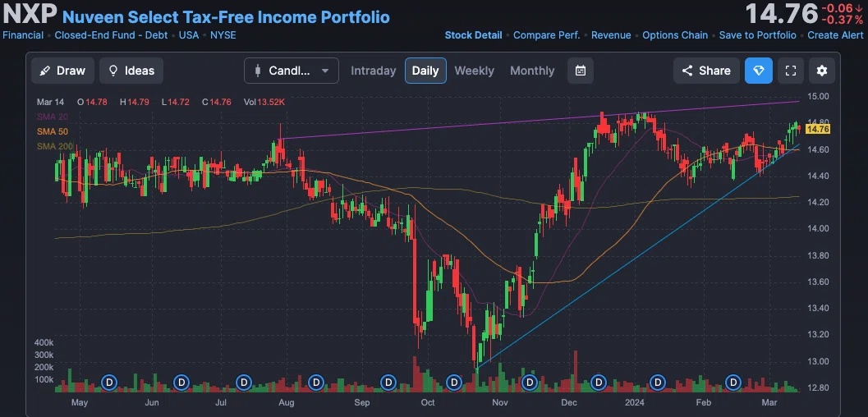Click the dividend marker near February
The width and height of the screenshot is (868, 417).
pyautogui.click(x=733, y=383)
